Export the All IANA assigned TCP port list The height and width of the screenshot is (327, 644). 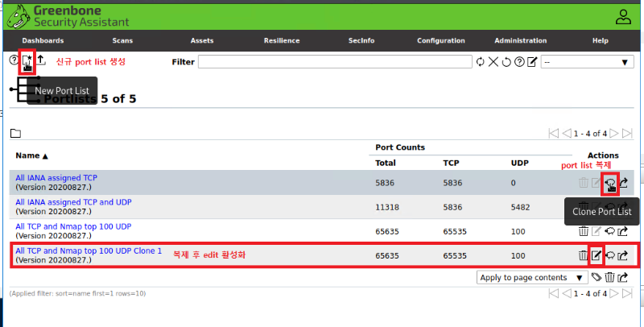click(x=624, y=184)
